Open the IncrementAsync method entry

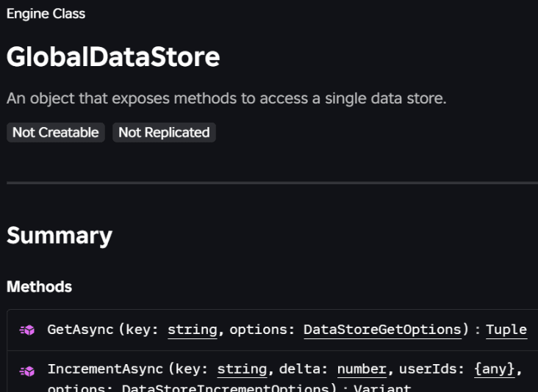[105, 369]
